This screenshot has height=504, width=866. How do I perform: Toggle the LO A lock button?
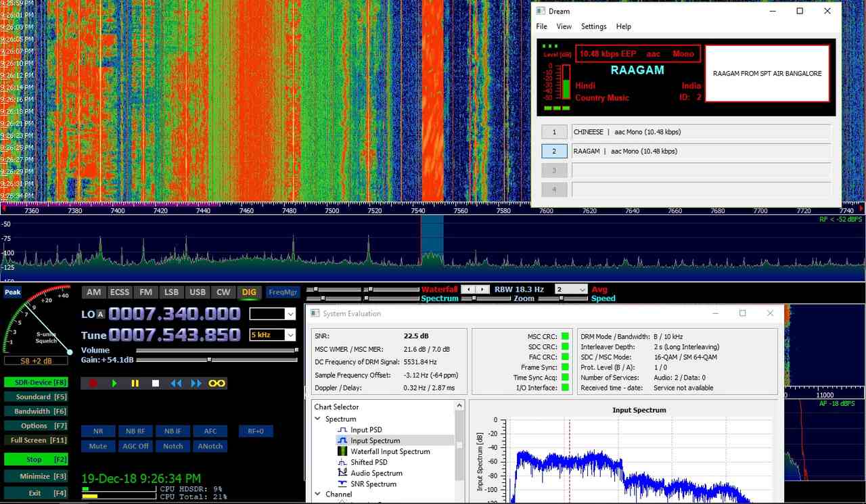point(100,315)
